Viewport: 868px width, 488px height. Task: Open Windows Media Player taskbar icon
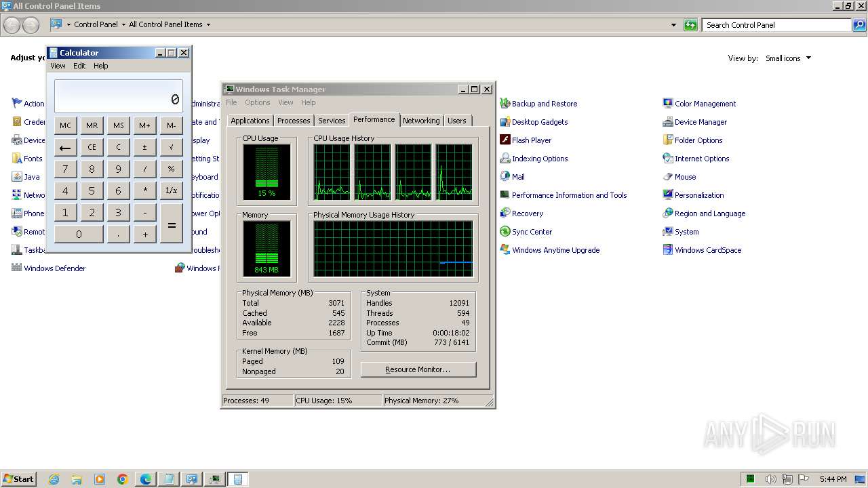pyautogui.click(x=100, y=479)
